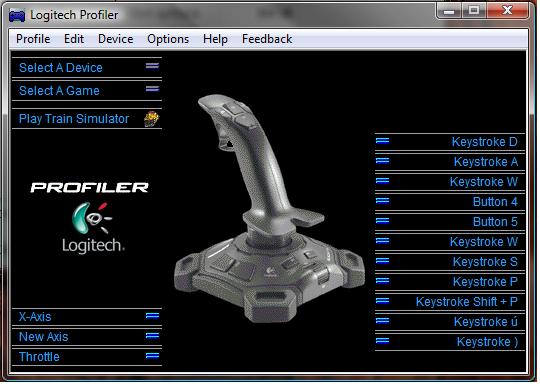Open the Select A Device list icon
Image resolution: width=540 pixels, height=386 pixels.
click(x=152, y=65)
